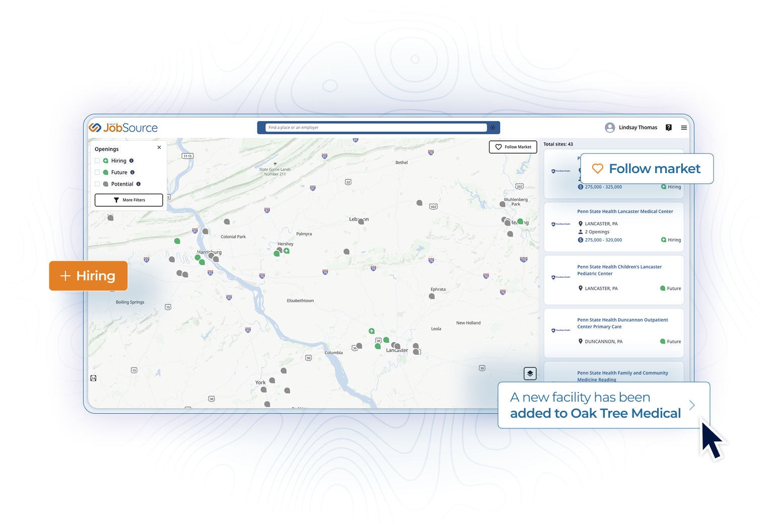This screenshot has width=778, height=532.
Task: Click the green pin near Reading
Action: (x=520, y=221)
